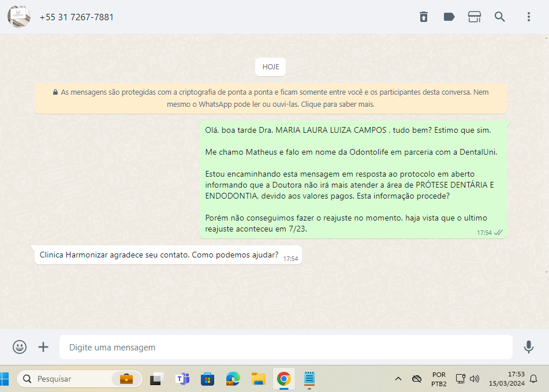Click the chat scrollbar up arrow

pyautogui.click(x=546, y=38)
